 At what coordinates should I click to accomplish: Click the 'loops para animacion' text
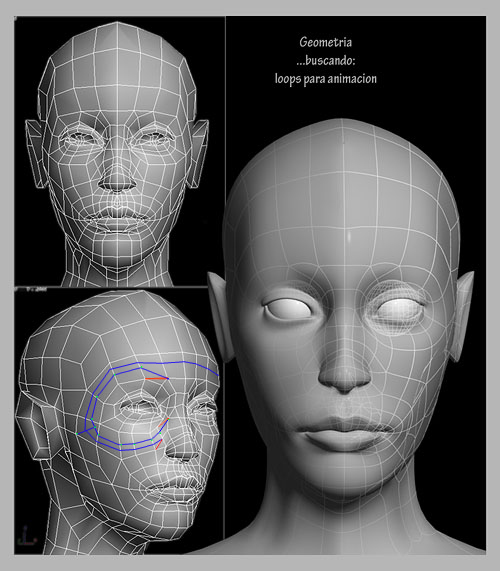click(x=326, y=79)
